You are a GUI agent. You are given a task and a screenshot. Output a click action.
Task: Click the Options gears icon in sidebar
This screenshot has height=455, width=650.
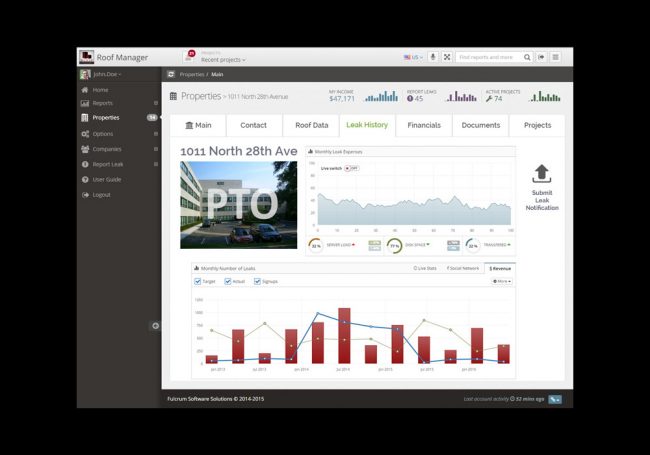coord(85,134)
